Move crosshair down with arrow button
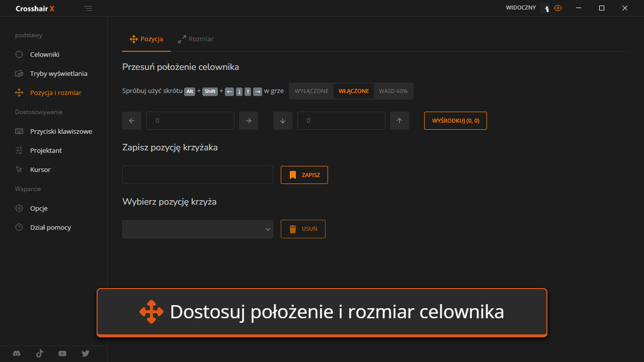 (x=283, y=121)
